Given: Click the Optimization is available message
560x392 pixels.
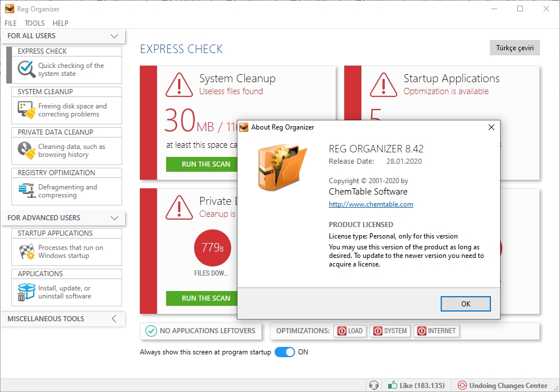Looking at the screenshot, I should coord(446,91).
